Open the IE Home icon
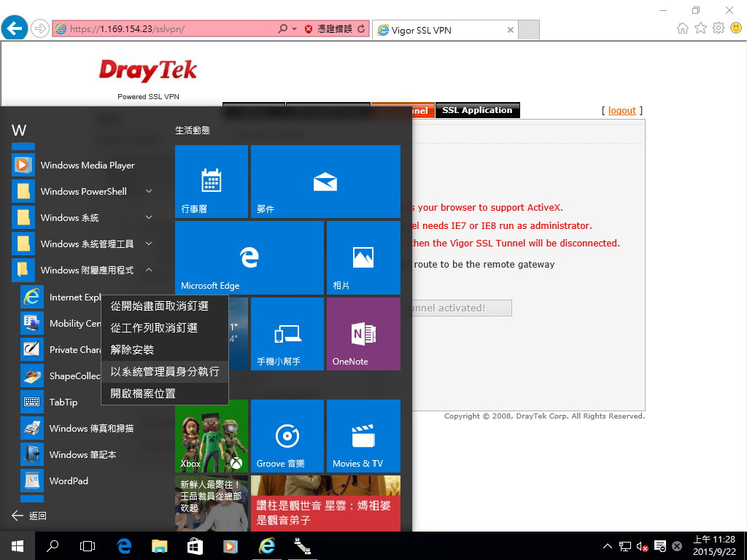 pyautogui.click(x=683, y=28)
